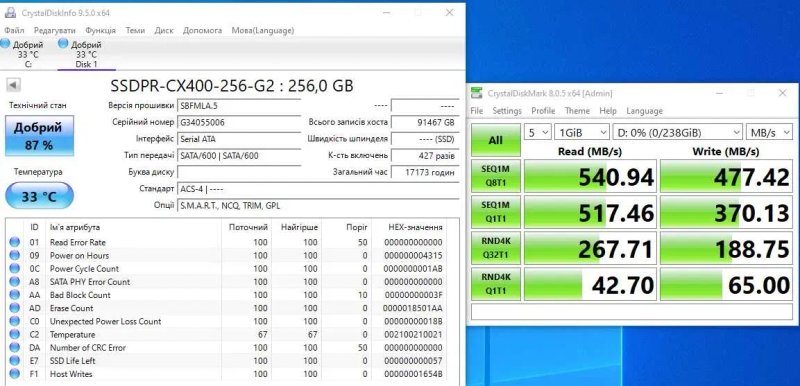
Task: Open the unit dropdown showing MB/s
Action: tap(770, 133)
